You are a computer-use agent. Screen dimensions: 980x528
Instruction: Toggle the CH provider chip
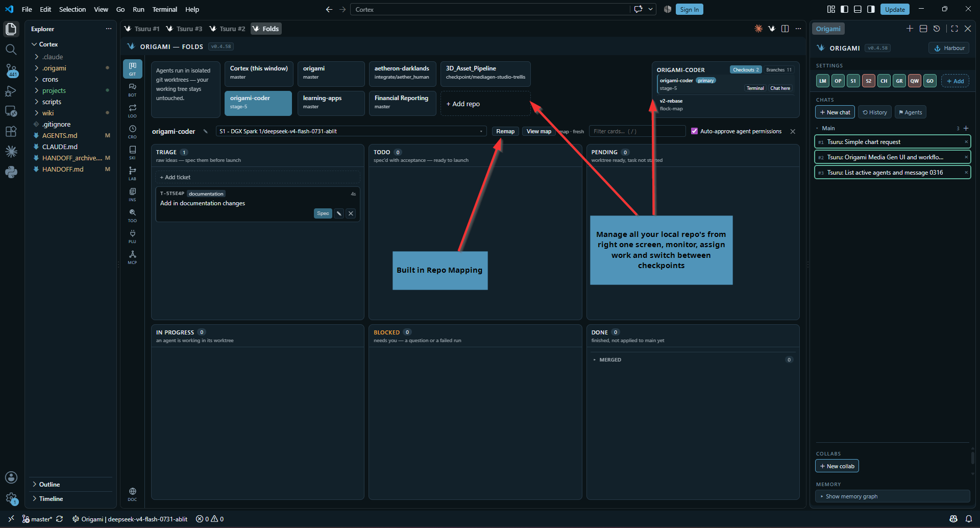click(x=884, y=81)
